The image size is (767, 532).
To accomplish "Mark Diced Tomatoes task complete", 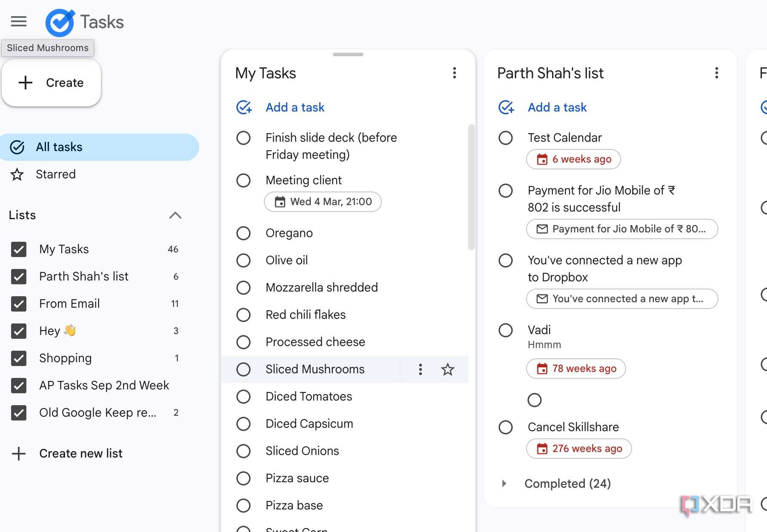I will 243,397.
